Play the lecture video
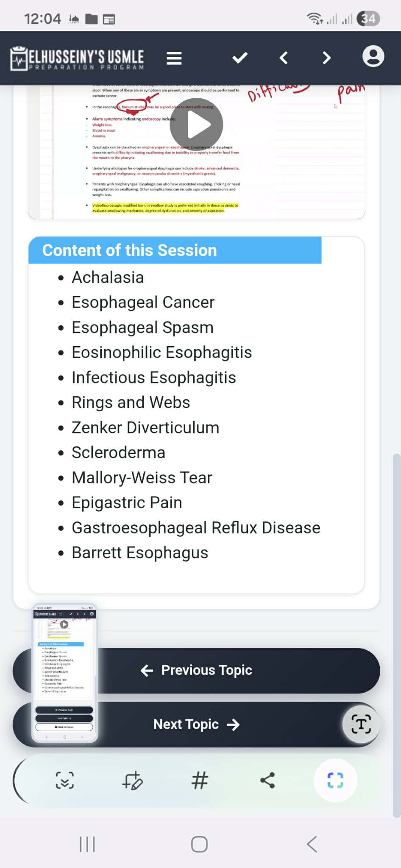 click(196, 125)
